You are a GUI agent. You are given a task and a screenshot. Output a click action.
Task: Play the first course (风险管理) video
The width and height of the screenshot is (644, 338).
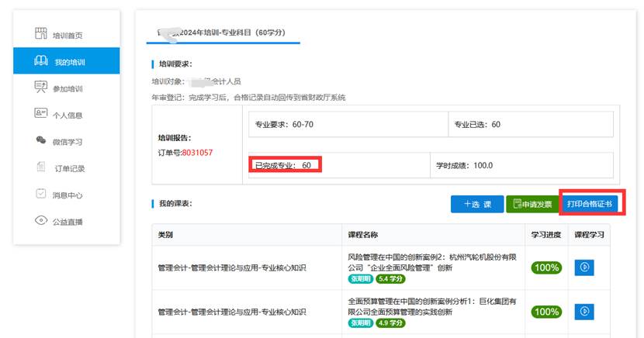point(584,267)
